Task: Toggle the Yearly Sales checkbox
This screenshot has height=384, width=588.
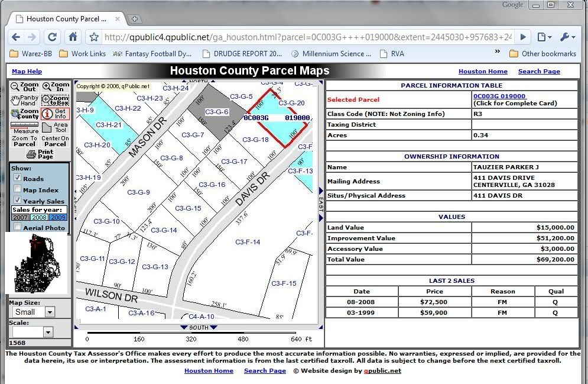Action: 17,200
